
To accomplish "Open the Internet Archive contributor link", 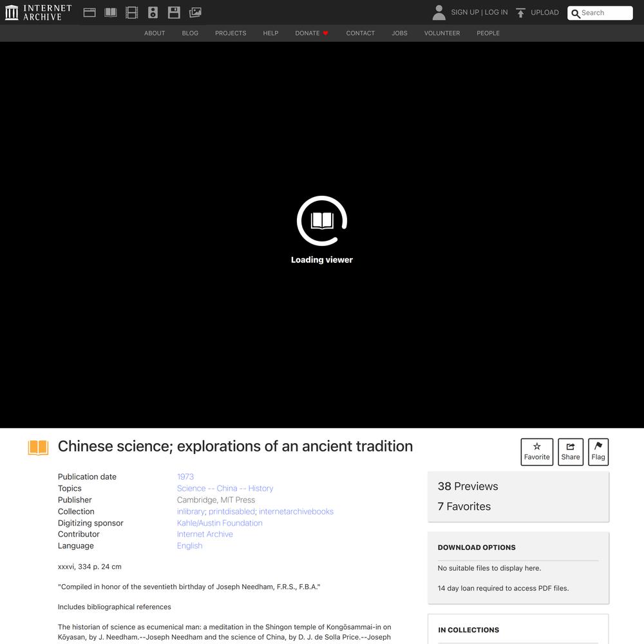I will click(205, 534).
